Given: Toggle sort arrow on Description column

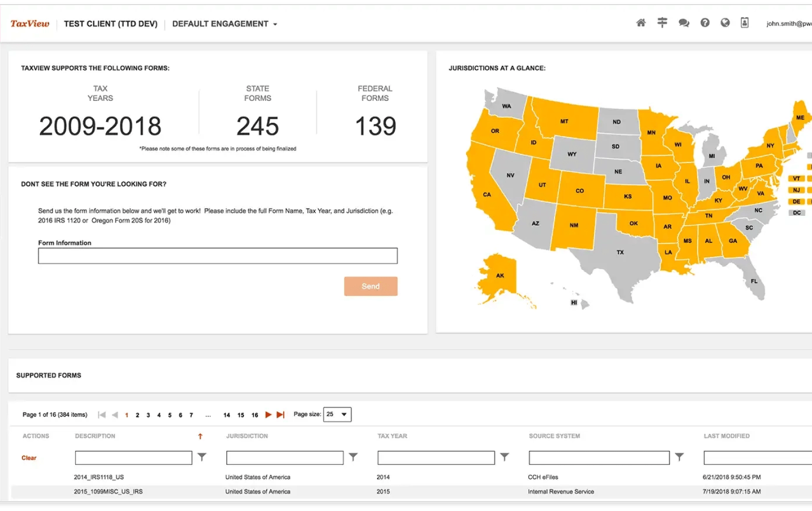Looking at the screenshot, I should point(200,436).
